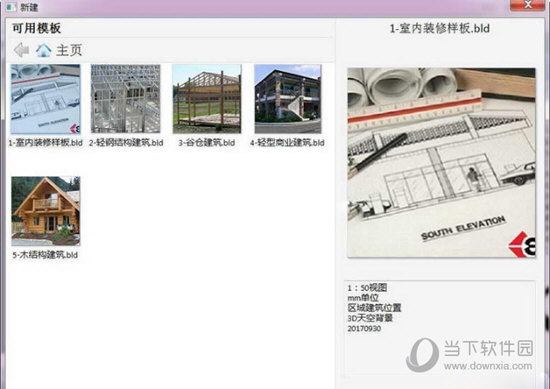Click the large South Elevation preview image

441,163
